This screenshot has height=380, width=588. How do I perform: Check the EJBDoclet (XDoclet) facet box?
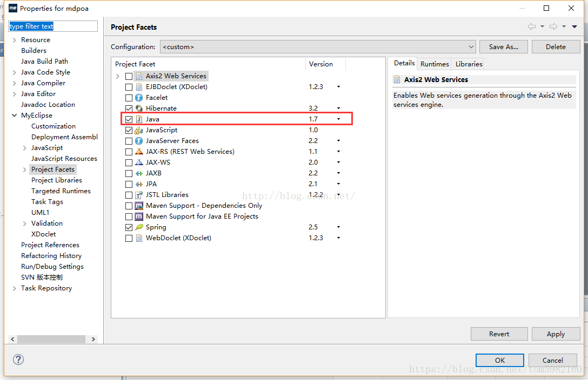129,87
